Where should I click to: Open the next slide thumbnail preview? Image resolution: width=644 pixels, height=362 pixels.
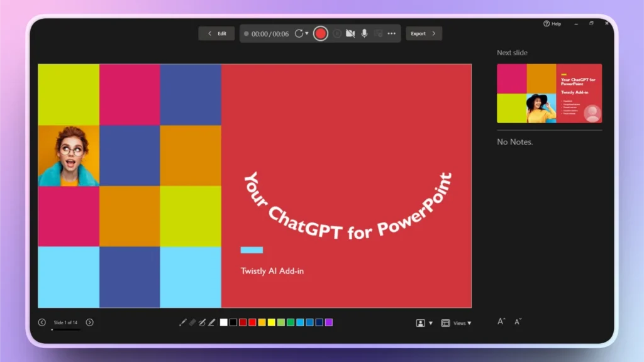pyautogui.click(x=549, y=93)
